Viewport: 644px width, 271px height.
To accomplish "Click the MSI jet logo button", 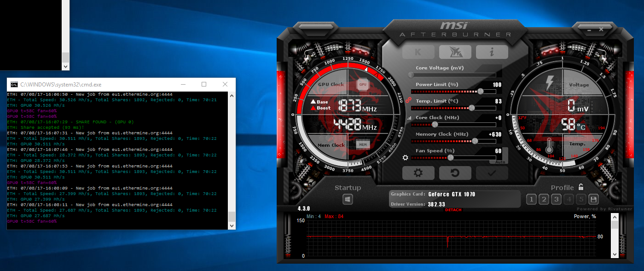I will pos(455,52).
